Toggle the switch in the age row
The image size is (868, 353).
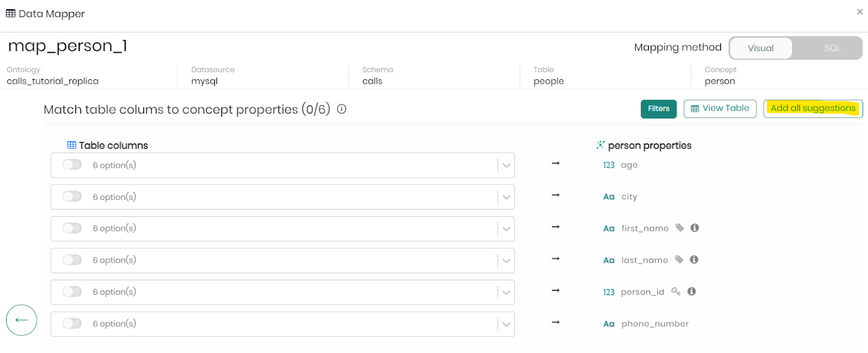(72, 165)
